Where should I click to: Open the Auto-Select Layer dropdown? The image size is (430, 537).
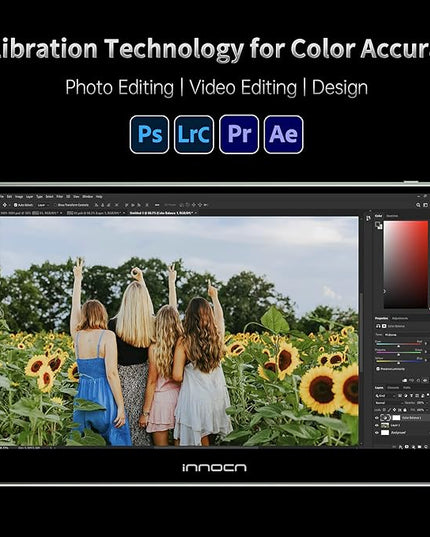(x=43, y=205)
